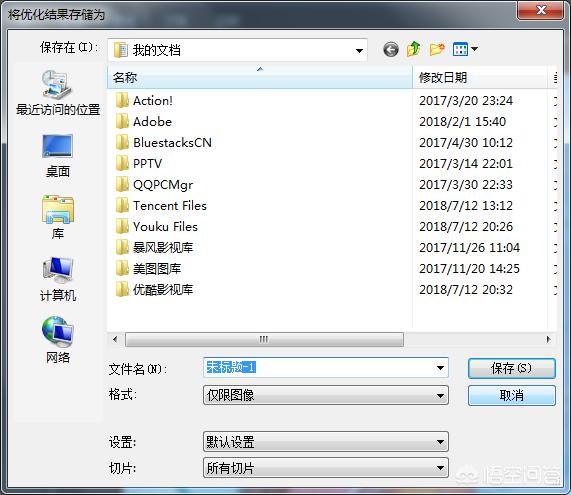Viewport: 571px width, 495px height.
Task: Open the view menu icon
Action: [x=465, y=49]
